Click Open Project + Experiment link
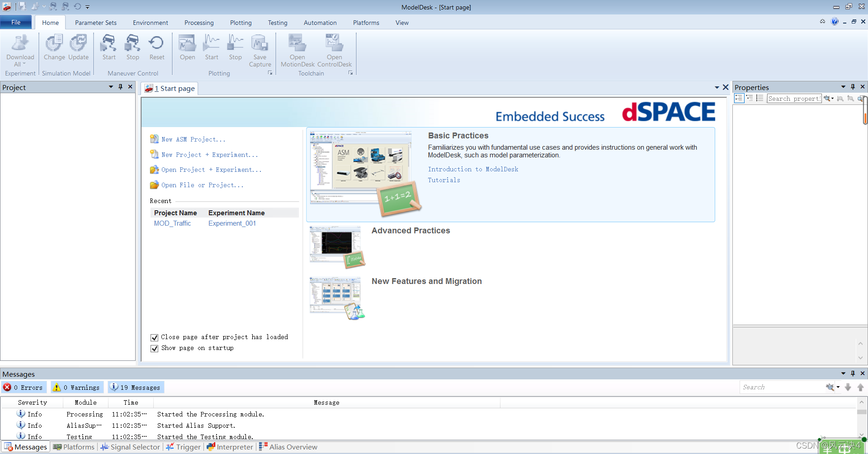Screen dimensions: 868x454 (x=212, y=170)
